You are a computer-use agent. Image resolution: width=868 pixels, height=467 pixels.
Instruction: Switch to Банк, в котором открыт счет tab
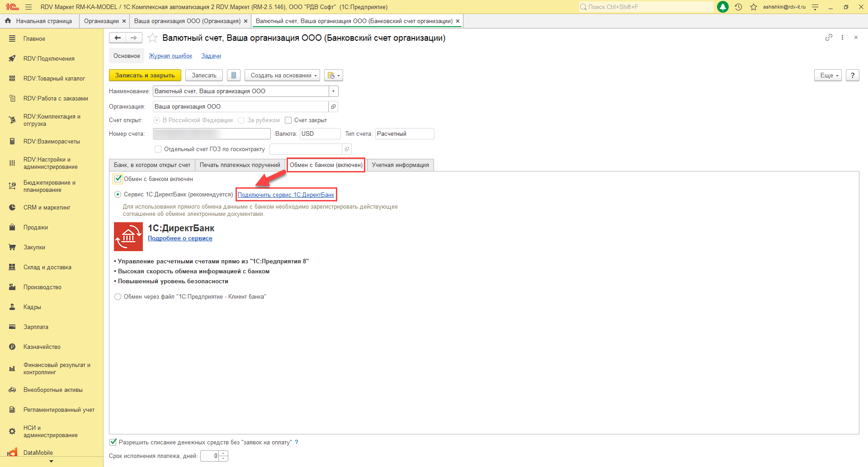point(152,165)
